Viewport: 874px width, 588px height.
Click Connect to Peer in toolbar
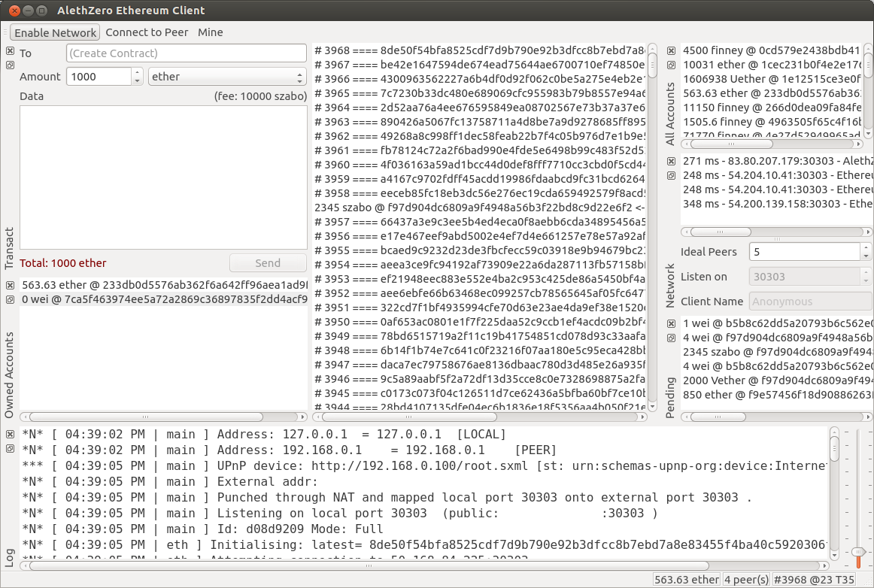click(147, 32)
